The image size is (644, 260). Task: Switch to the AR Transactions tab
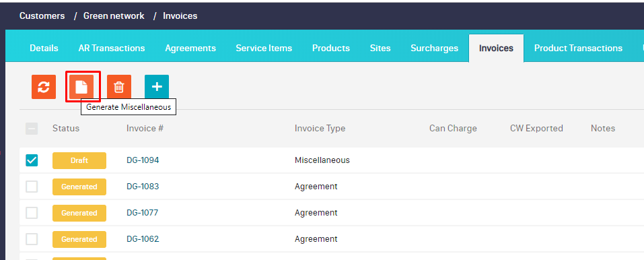click(112, 48)
